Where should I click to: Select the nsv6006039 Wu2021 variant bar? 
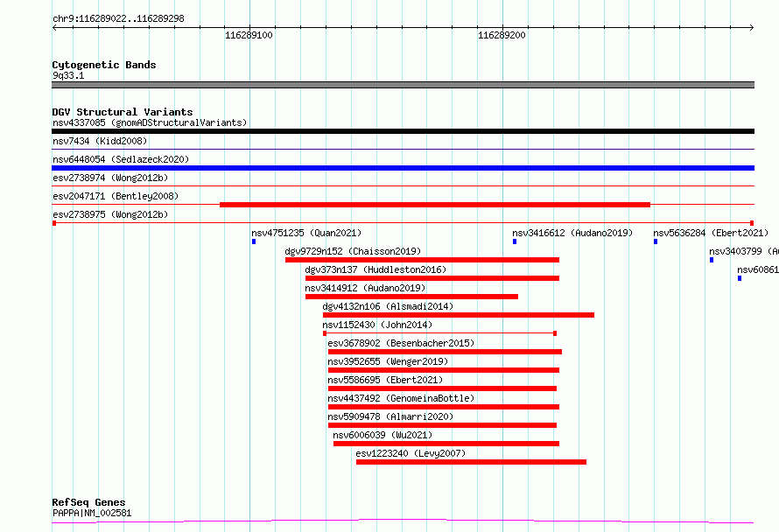point(446,444)
